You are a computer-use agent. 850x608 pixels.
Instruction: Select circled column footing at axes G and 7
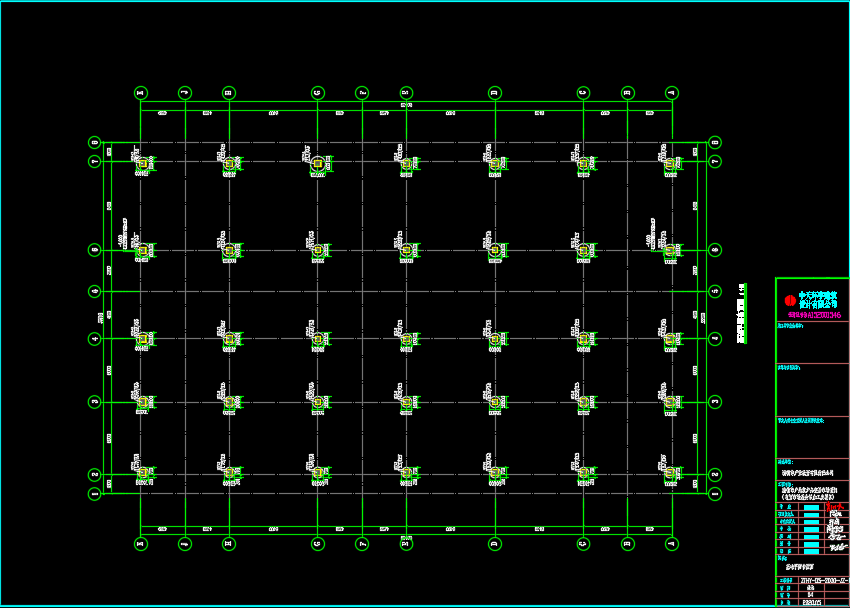(x=318, y=164)
